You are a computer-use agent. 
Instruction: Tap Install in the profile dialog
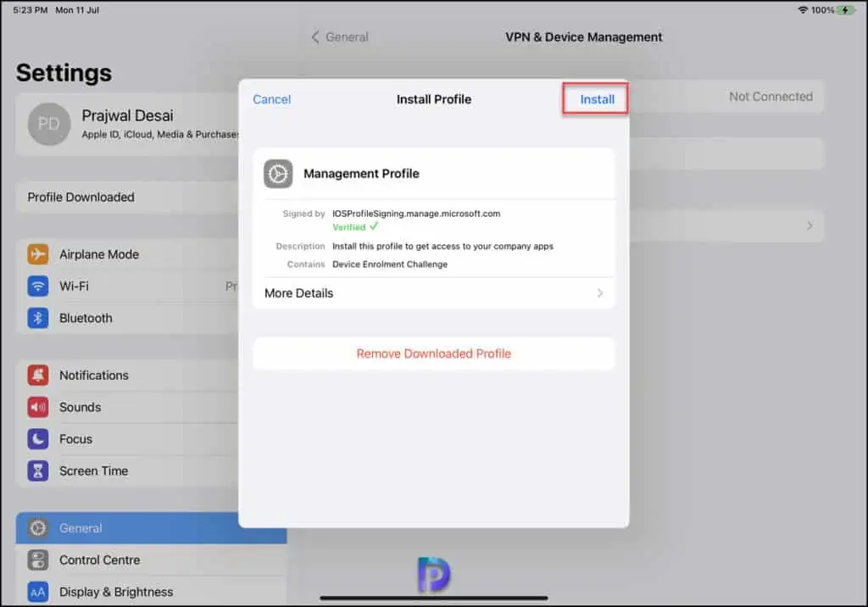point(597,99)
